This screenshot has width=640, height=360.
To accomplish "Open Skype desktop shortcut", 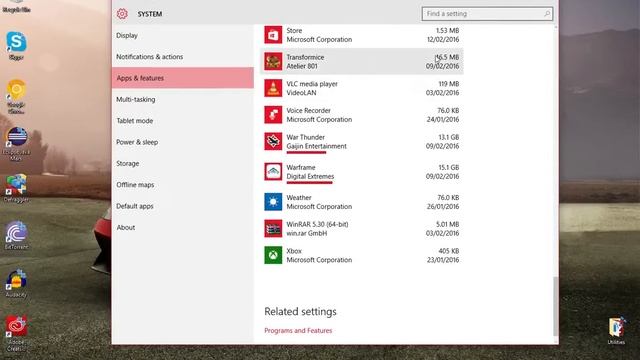I will [x=16, y=46].
